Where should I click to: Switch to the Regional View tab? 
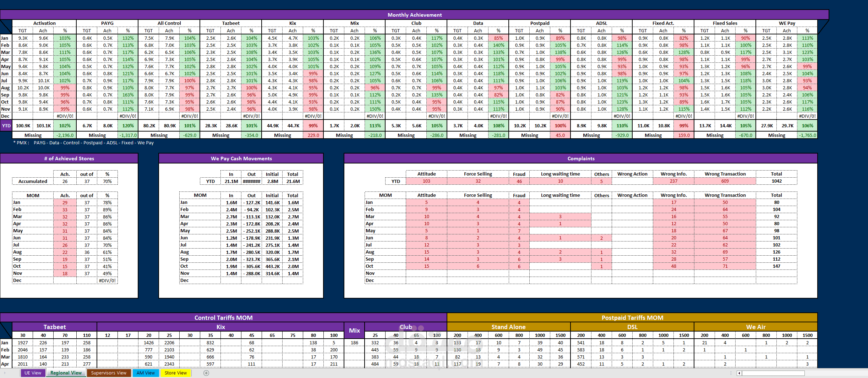pos(66,373)
